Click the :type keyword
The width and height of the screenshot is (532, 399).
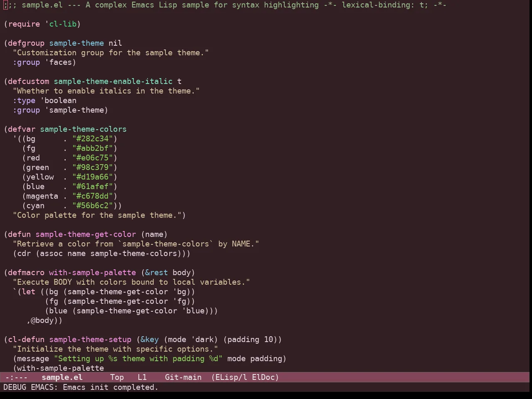(x=24, y=101)
